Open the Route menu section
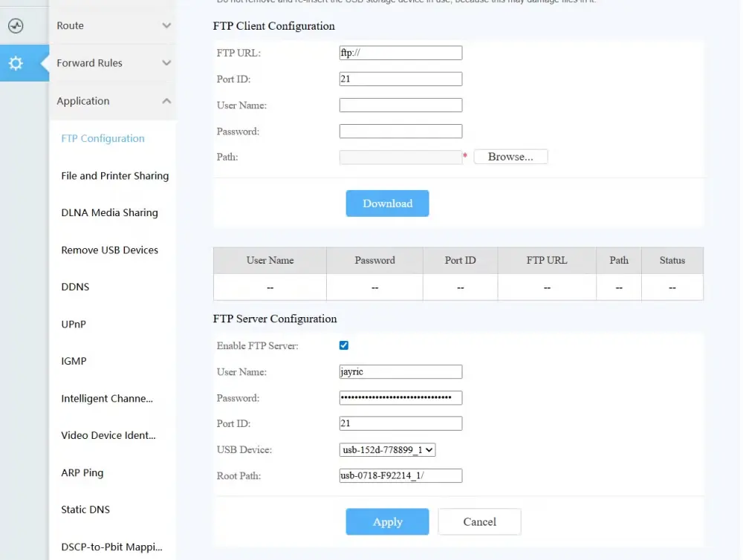743x560 pixels. point(113,25)
